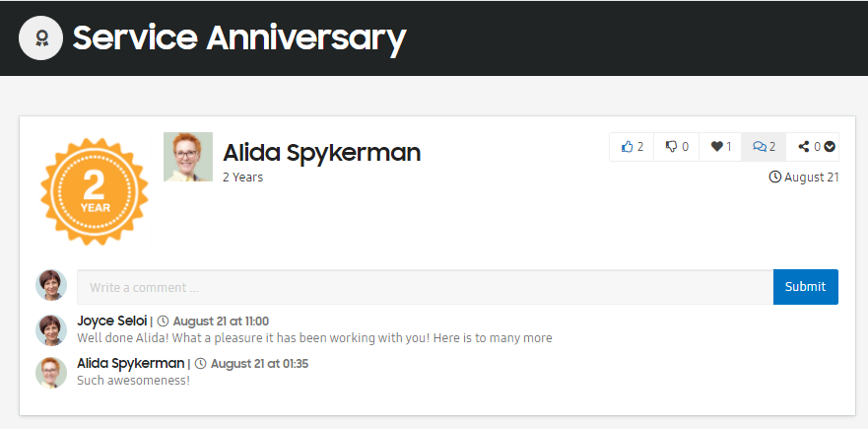Submit the comment

[x=806, y=287]
